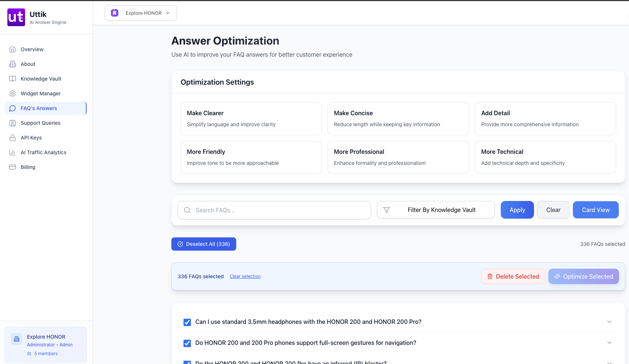Open AI Traffic Analytics chart icon
The height and width of the screenshot is (364, 629).
pyautogui.click(x=13, y=152)
